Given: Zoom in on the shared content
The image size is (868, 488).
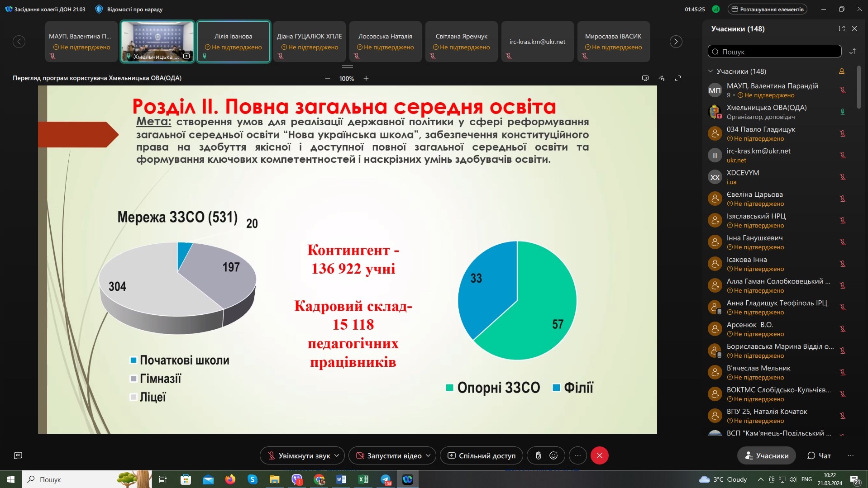Looking at the screenshot, I should click(366, 78).
